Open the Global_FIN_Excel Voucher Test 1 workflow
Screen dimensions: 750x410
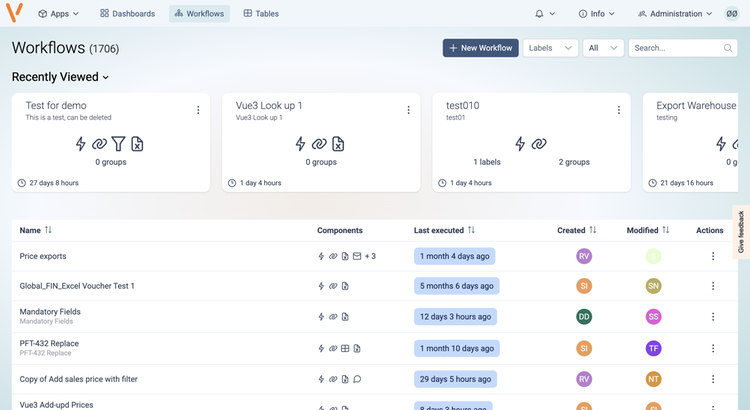click(x=77, y=286)
